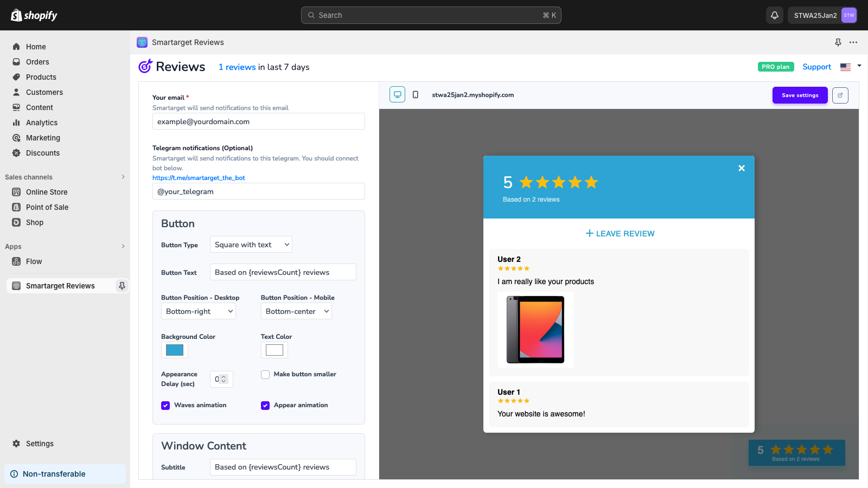Toggle the Appear animation checkbox
Viewport: 868px width, 488px height.
[x=265, y=406]
